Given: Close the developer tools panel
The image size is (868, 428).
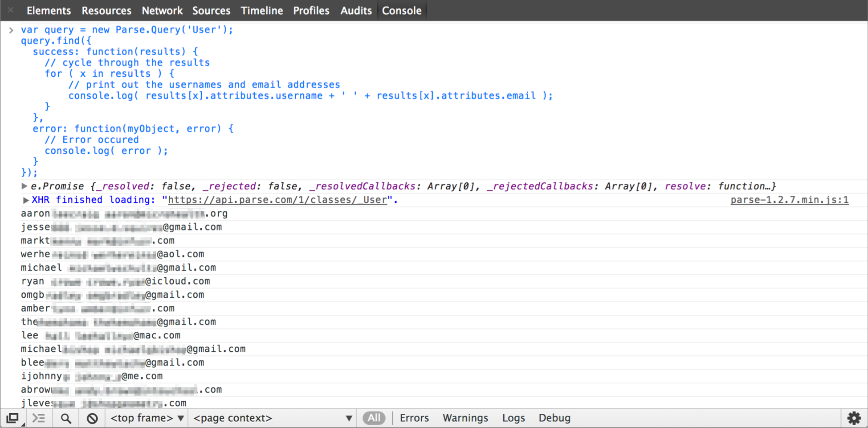Looking at the screenshot, I should (11, 10).
